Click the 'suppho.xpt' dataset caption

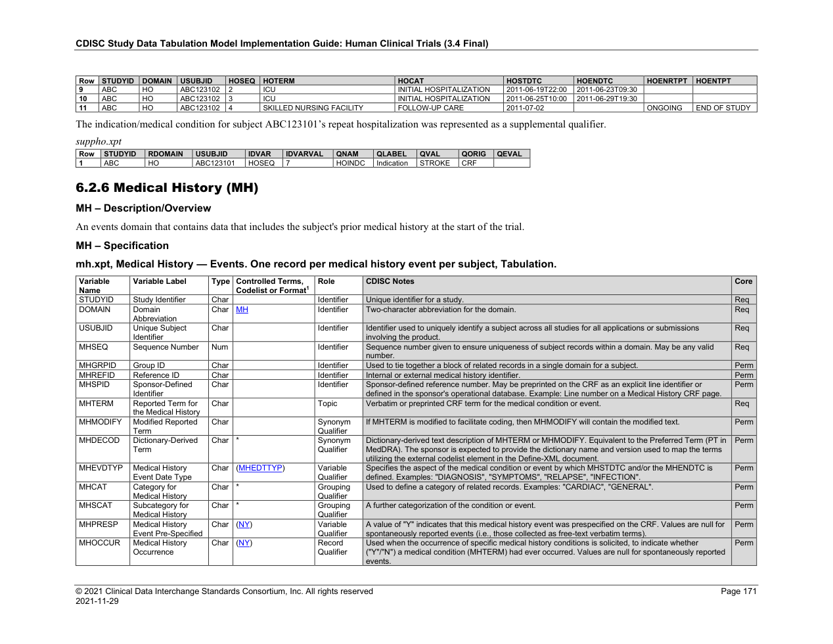pos(99,141)
